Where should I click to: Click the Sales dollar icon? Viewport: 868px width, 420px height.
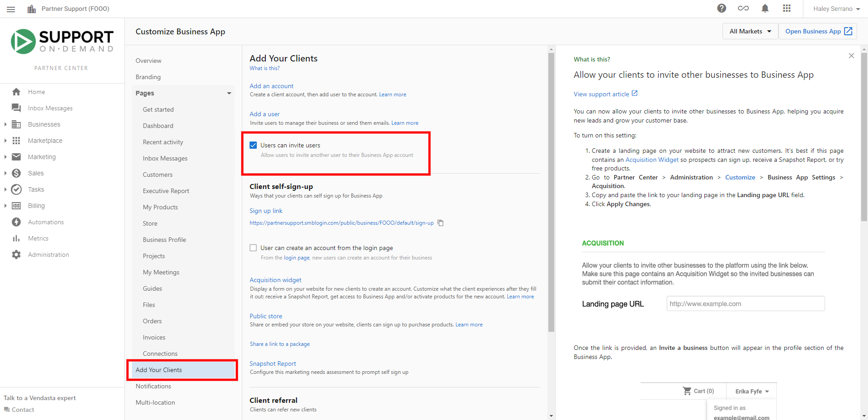tap(16, 173)
